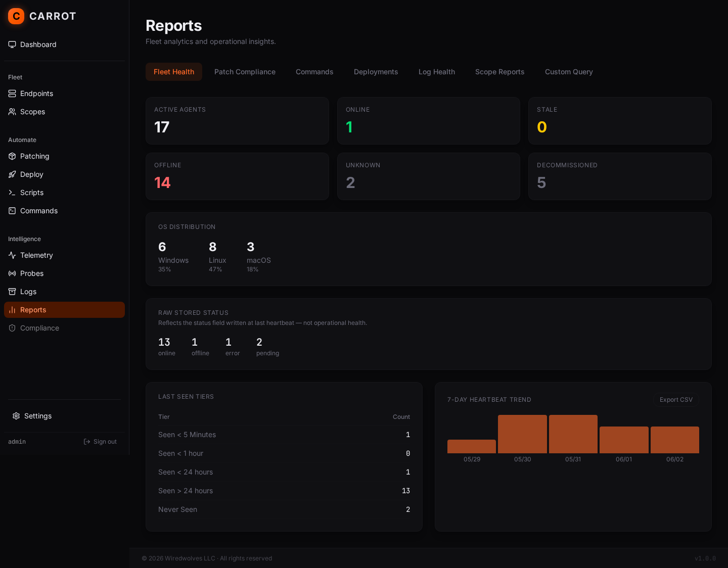Click the 06/01 heartbeat bar
The image size is (728, 568).
pos(624,440)
